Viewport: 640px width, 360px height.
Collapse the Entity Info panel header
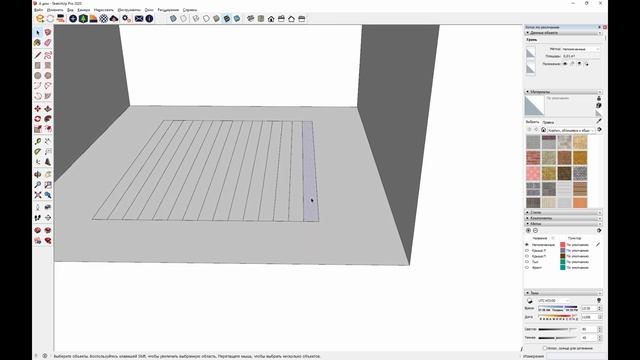tap(563, 33)
